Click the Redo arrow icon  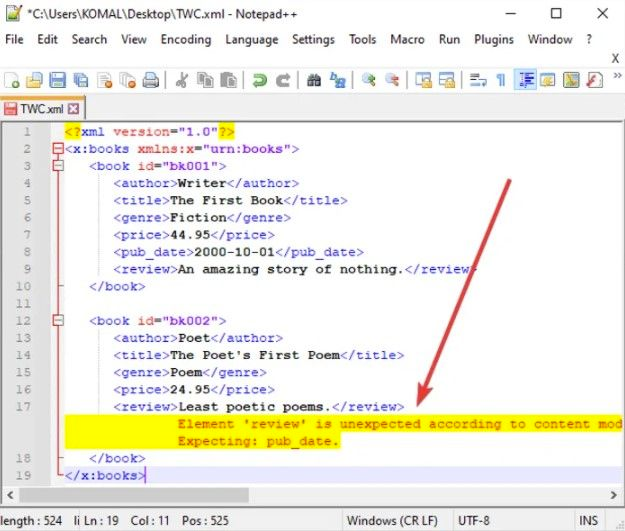283,80
